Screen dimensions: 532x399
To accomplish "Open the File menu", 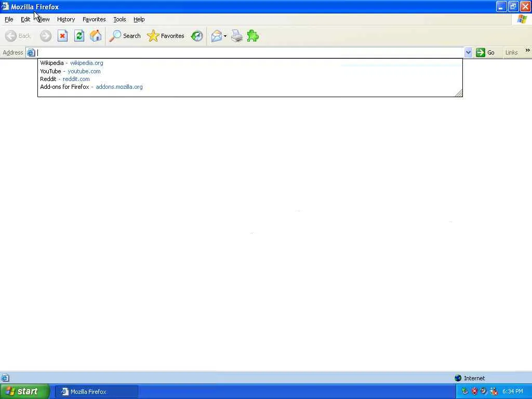I will click(9, 19).
